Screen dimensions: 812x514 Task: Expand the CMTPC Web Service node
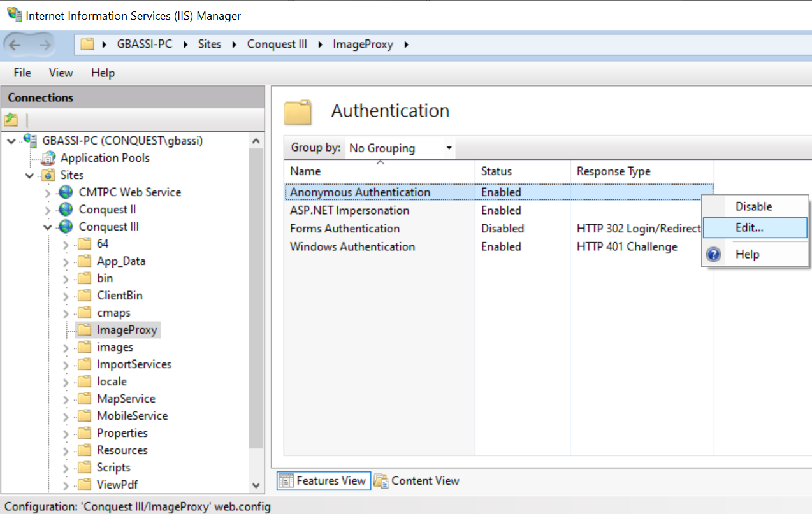[x=48, y=192]
